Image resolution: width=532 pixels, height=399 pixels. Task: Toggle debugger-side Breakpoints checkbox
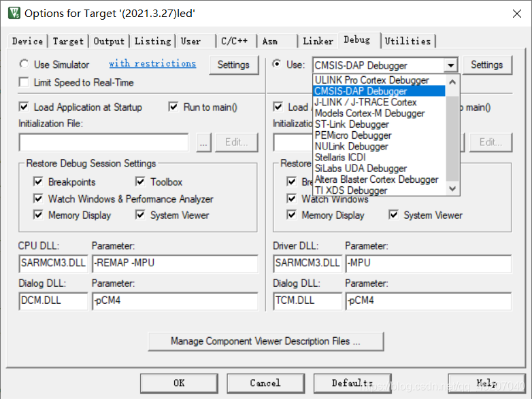[x=291, y=181]
